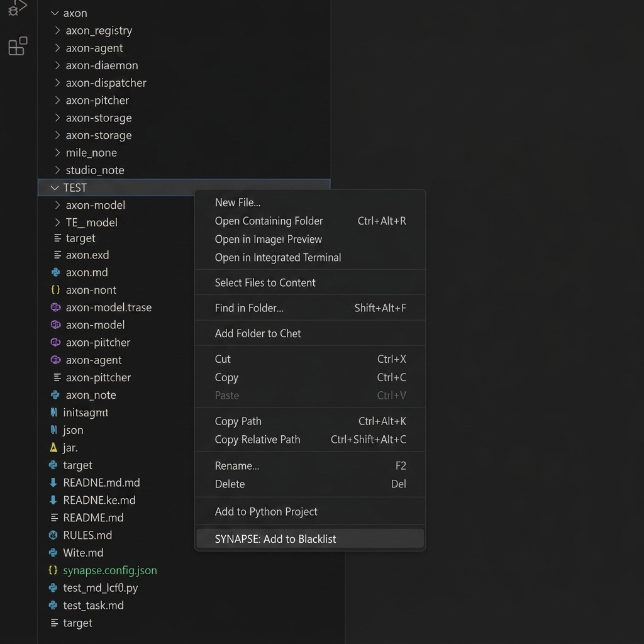Open Run and Debug icon in activity bar
The height and width of the screenshot is (644, 644).
tap(17, 8)
